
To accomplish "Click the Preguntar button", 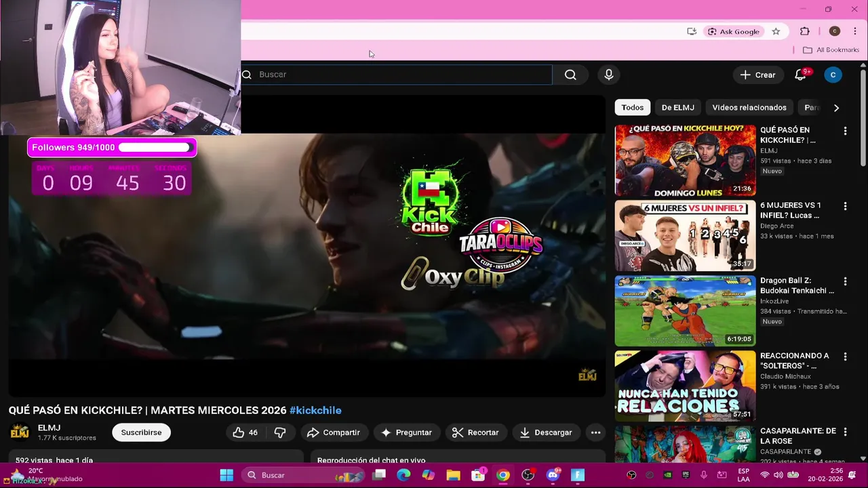I will coord(406,432).
